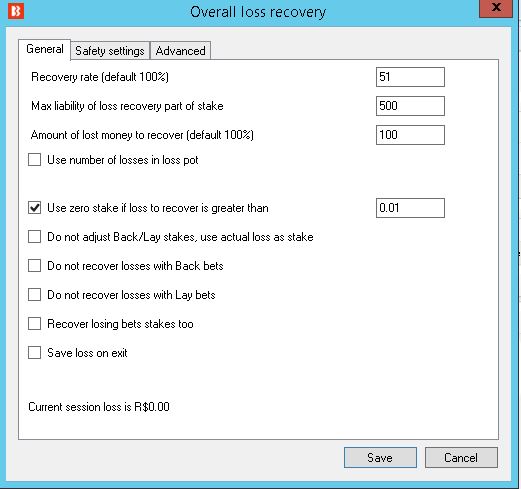
Task: Enable Recover losing bets stakes too
Action: (34, 324)
